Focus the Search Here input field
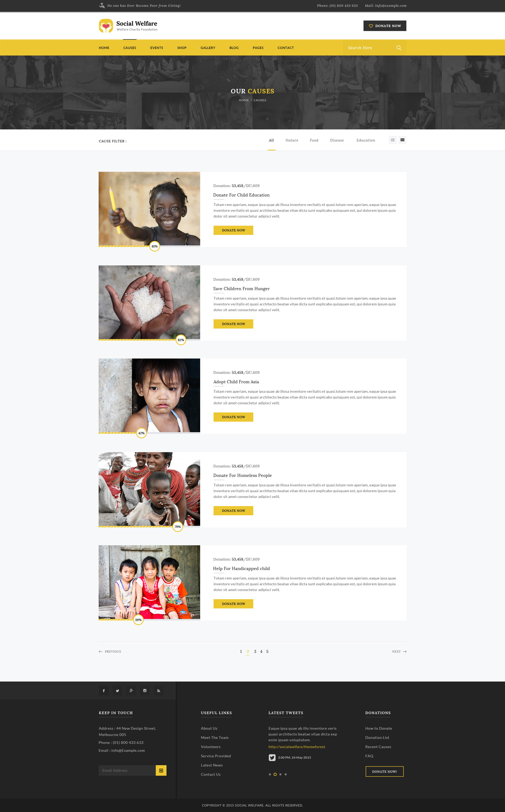This screenshot has width=505, height=812. [x=369, y=48]
